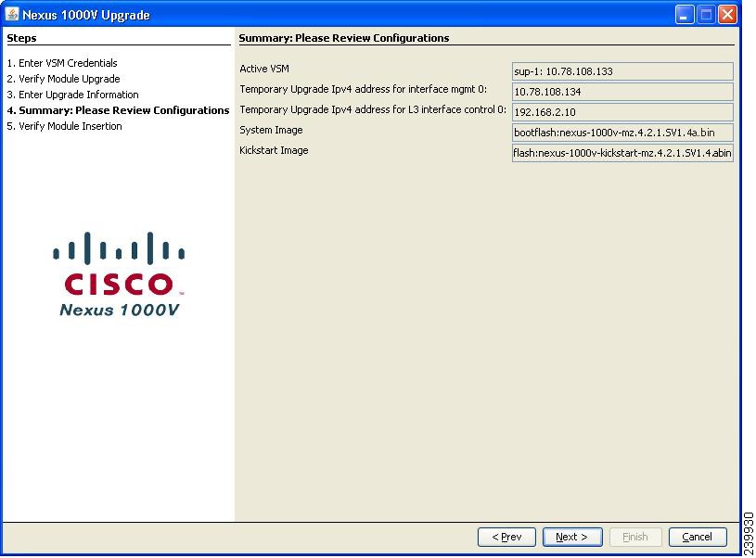Click the Nexus 1000V Upgrade title text
Screen dimensions: 756x558
click(x=86, y=15)
